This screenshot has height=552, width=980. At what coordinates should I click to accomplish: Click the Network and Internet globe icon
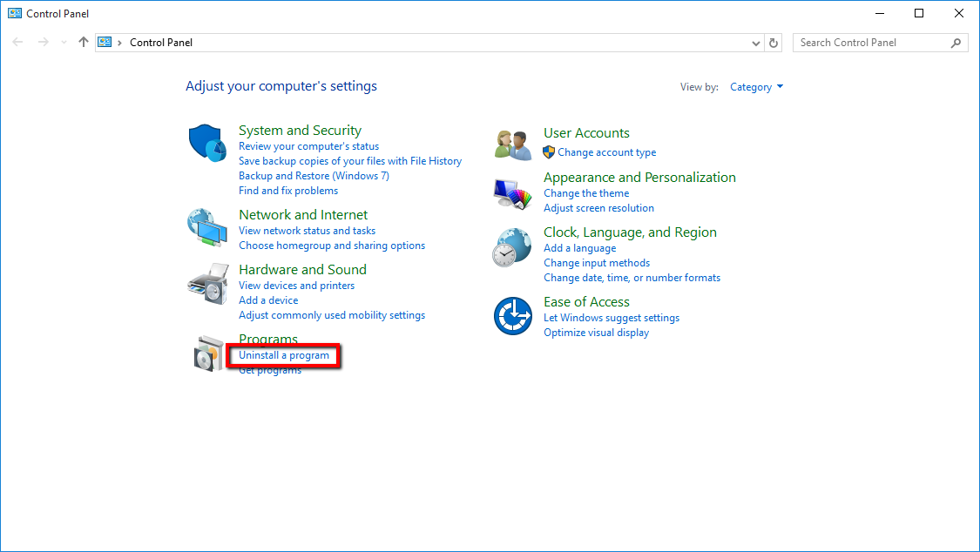click(x=206, y=227)
